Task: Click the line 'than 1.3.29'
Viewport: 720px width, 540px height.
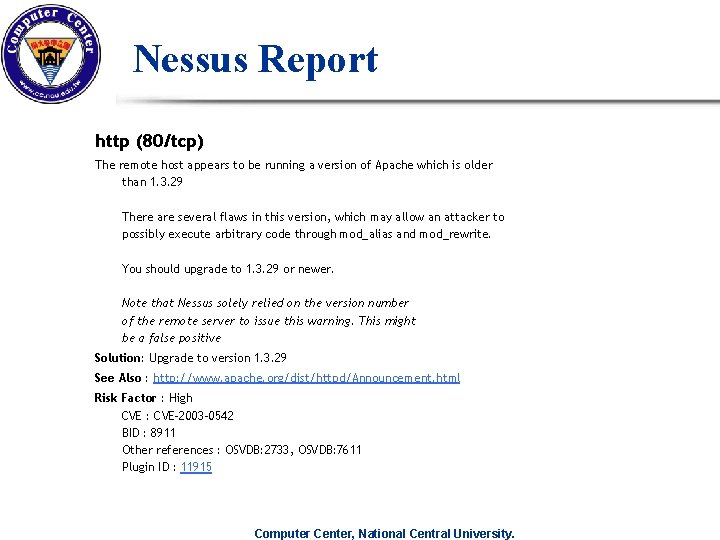Action: point(152,182)
